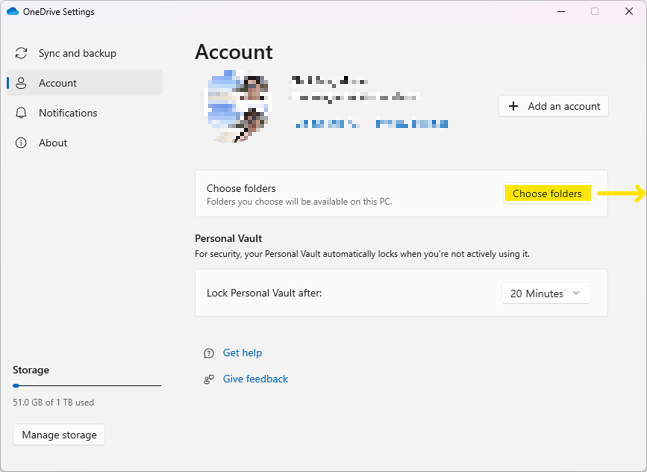Click the bell icon beside Notifications
The image size is (647, 472).
coord(21,113)
